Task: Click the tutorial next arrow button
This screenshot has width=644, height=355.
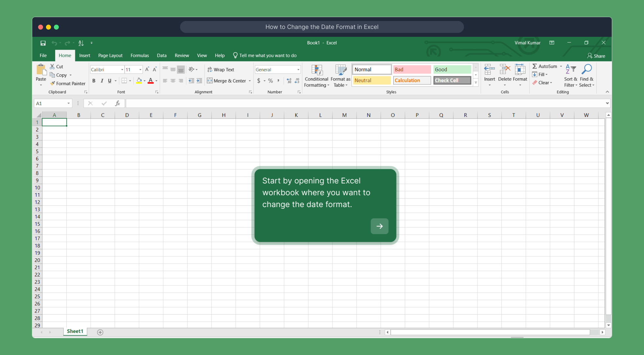Action: (379, 226)
